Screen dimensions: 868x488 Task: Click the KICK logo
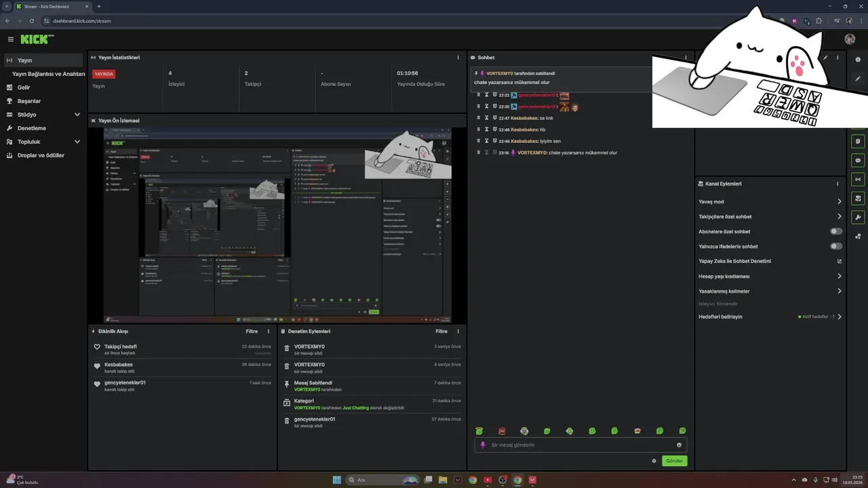pyautogui.click(x=37, y=39)
